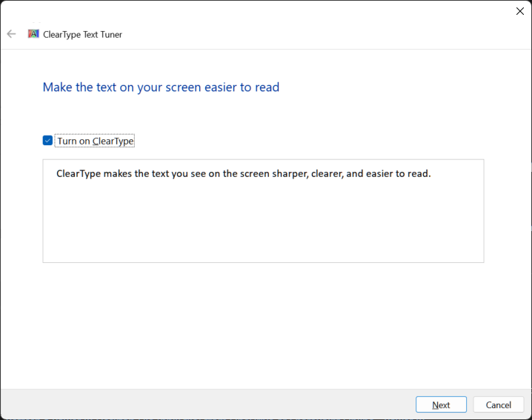Viewport: 532px width, 420px height.
Task: Click the ClearType Text Tuner app icon
Action: pyautogui.click(x=33, y=34)
